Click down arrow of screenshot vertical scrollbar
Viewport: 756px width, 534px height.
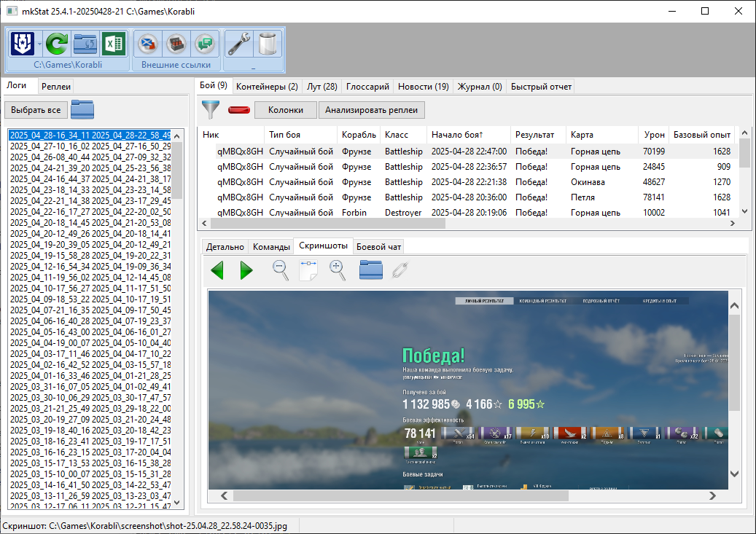(x=734, y=474)
